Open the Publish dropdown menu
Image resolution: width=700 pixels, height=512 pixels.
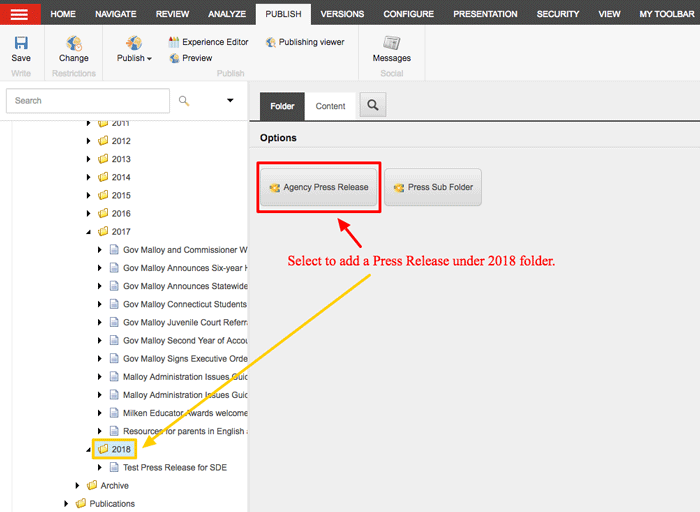(x=134, y=58)
